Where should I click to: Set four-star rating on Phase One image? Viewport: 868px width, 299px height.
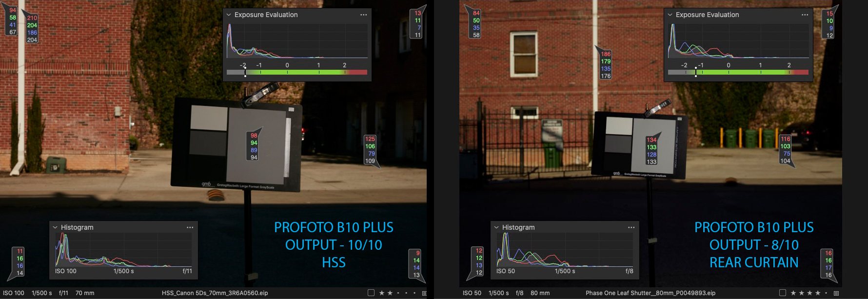point(818,293)
